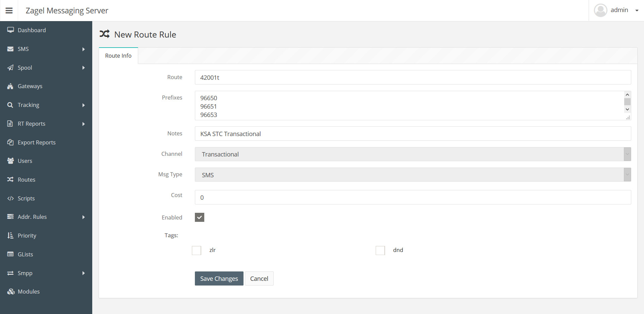This screenshot has width=644, height=314.
Task: Click the Scripts code icon
Action: pos(10,198)
